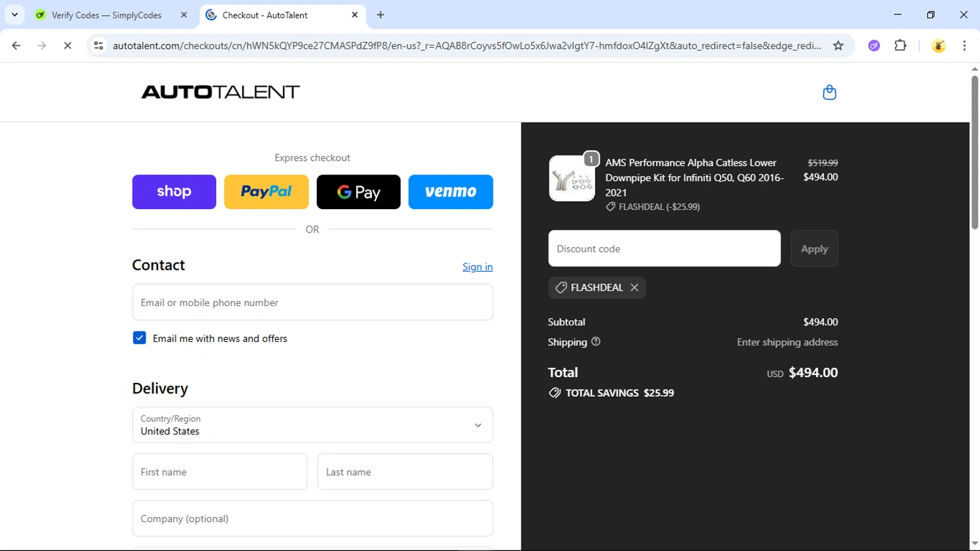
Task: Pay with Shop Pay express checkout
Action: 174,192
